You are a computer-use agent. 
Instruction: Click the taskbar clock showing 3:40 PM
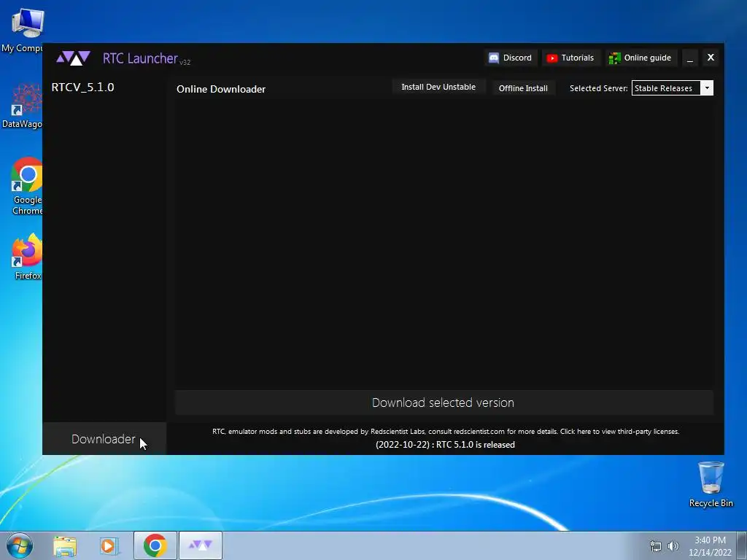pyautogui.click(x=710, y=546)
